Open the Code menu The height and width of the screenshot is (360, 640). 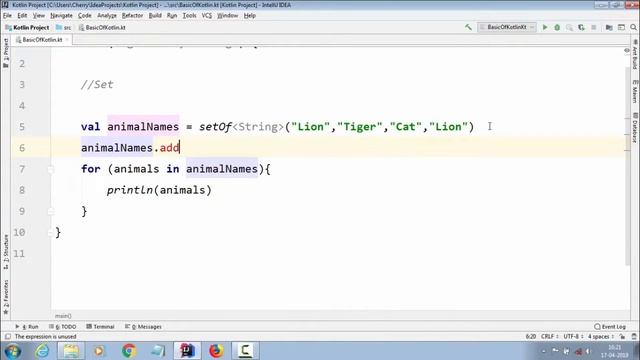click(x=84, y=16)
